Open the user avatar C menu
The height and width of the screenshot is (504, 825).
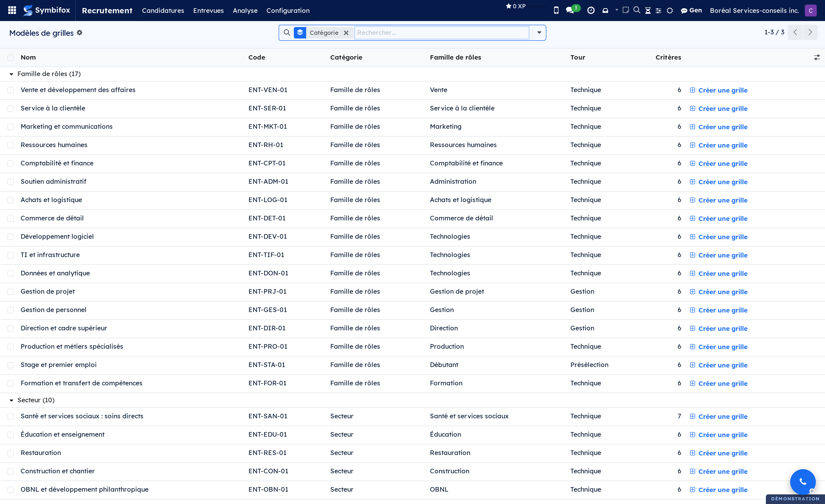(x=811, y=10)
